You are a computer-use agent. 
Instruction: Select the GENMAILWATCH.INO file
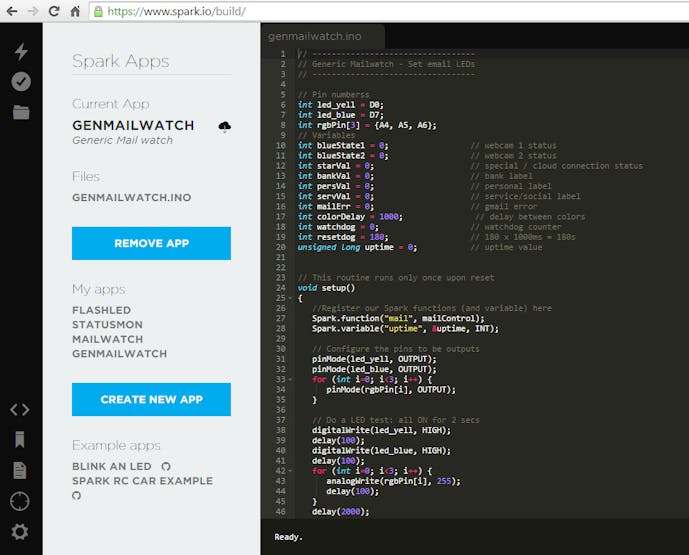coord(131,198)
